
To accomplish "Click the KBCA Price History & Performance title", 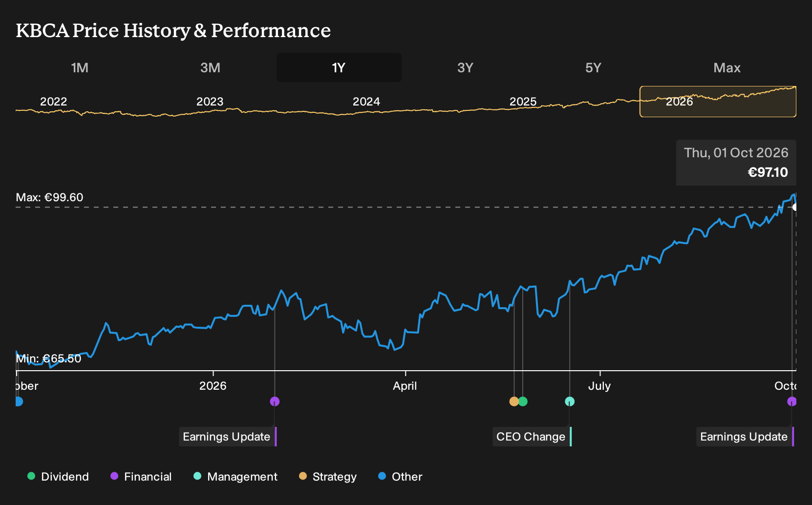I will (x=173, y=30).
